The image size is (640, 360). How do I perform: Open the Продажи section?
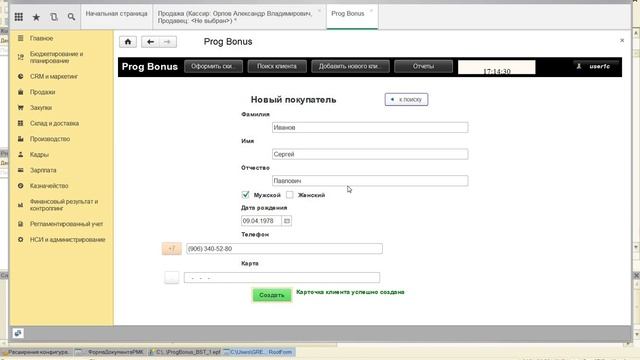(42, 92)
